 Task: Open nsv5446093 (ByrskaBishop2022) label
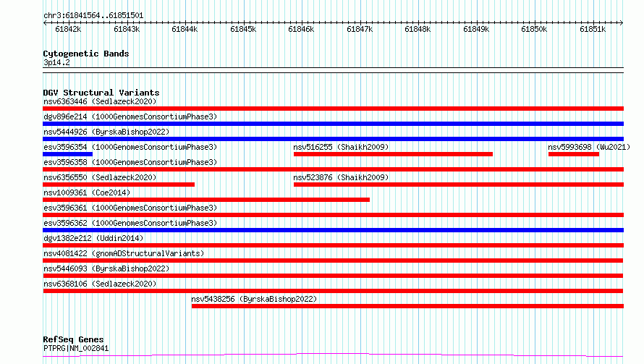tap(106, 268)
